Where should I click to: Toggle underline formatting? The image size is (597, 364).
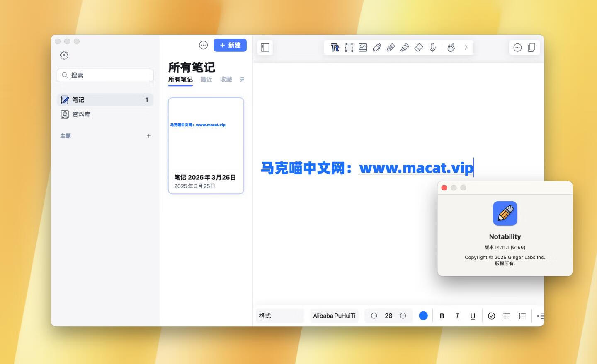tap(473, 316)
